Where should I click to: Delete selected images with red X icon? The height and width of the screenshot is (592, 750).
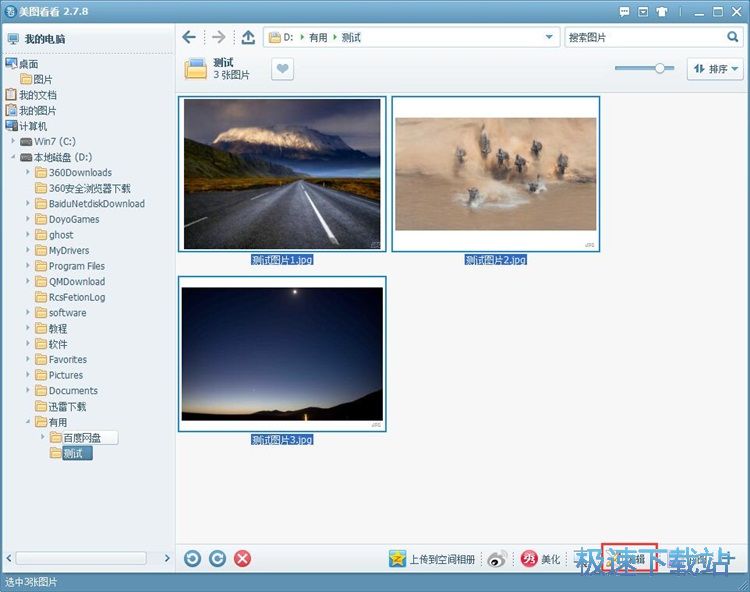tap(242, 558)
